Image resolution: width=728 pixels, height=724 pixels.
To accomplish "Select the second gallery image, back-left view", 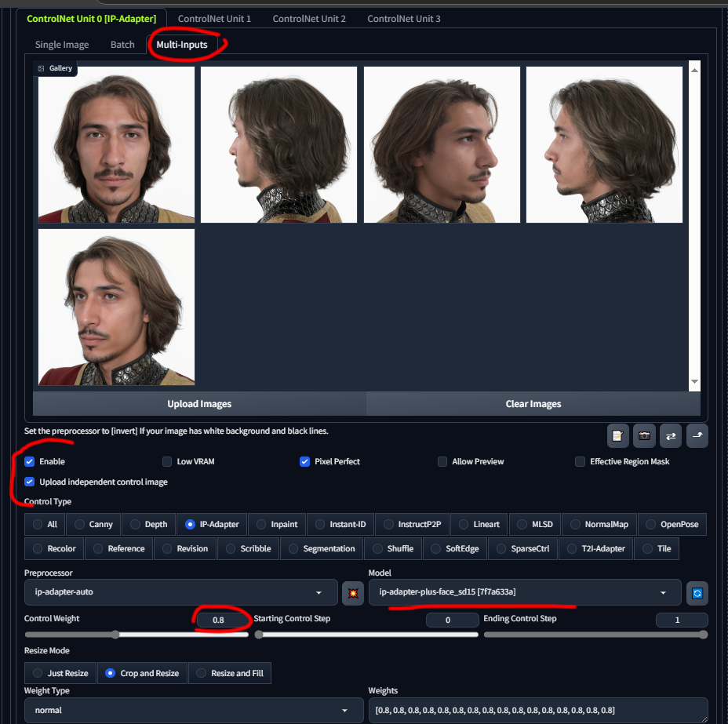I will click(x=278, y=145).
